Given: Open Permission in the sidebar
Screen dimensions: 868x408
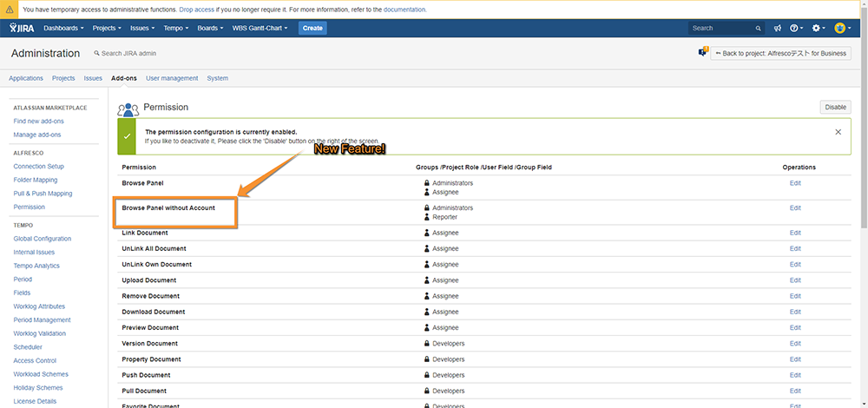Looking at the screenshot, I should point(30,207).
